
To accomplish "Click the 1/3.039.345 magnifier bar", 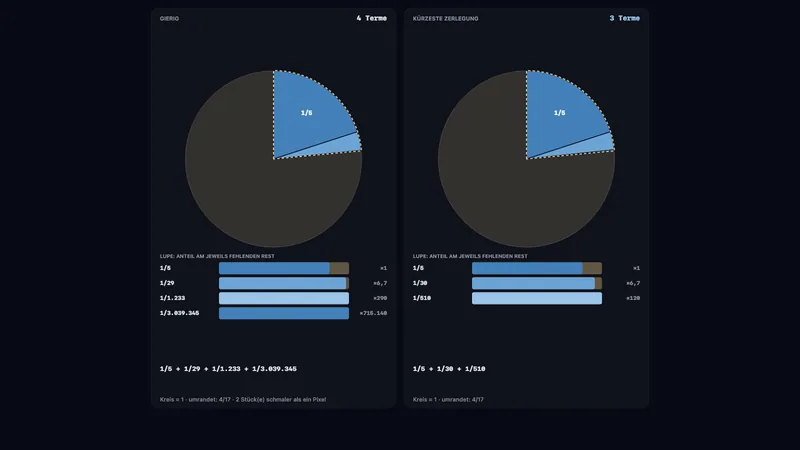I will tap(284, 313).
